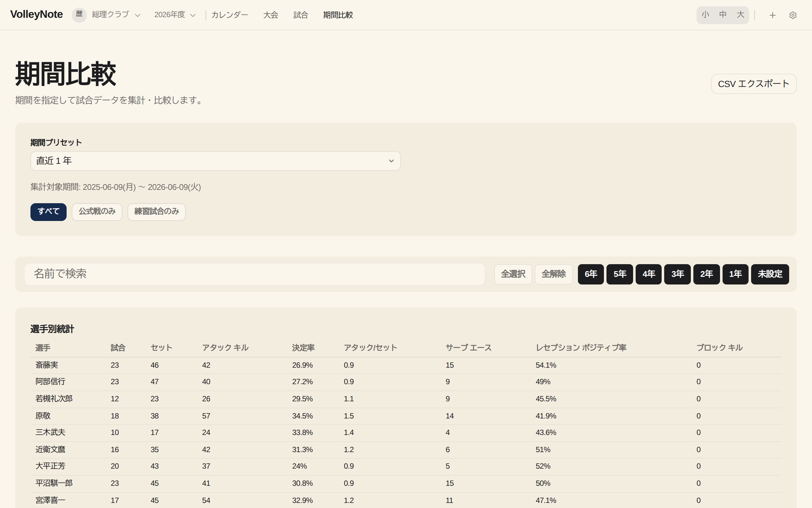Screen dimensions: 812x508
Task: Open settings gear icon in header
Action: click(793, 15)
